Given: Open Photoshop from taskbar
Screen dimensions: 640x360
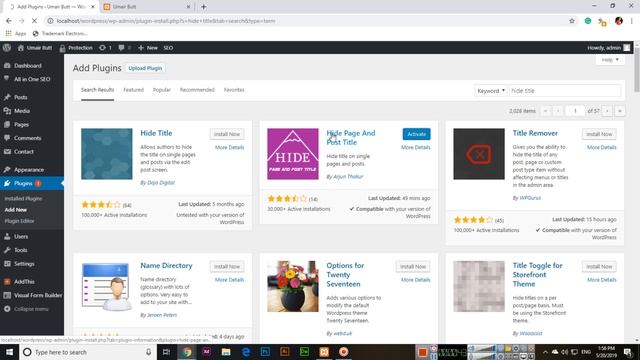Looking at the screenshot, I should (x=265, y=352).
